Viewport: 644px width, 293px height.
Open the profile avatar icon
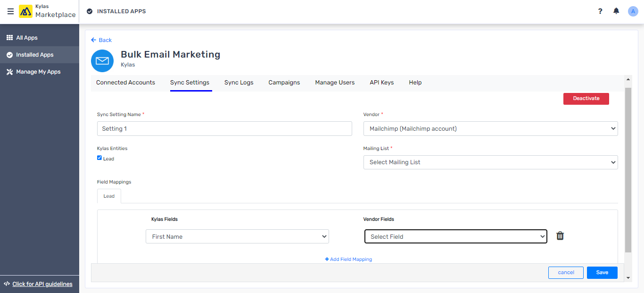point(633,11)
